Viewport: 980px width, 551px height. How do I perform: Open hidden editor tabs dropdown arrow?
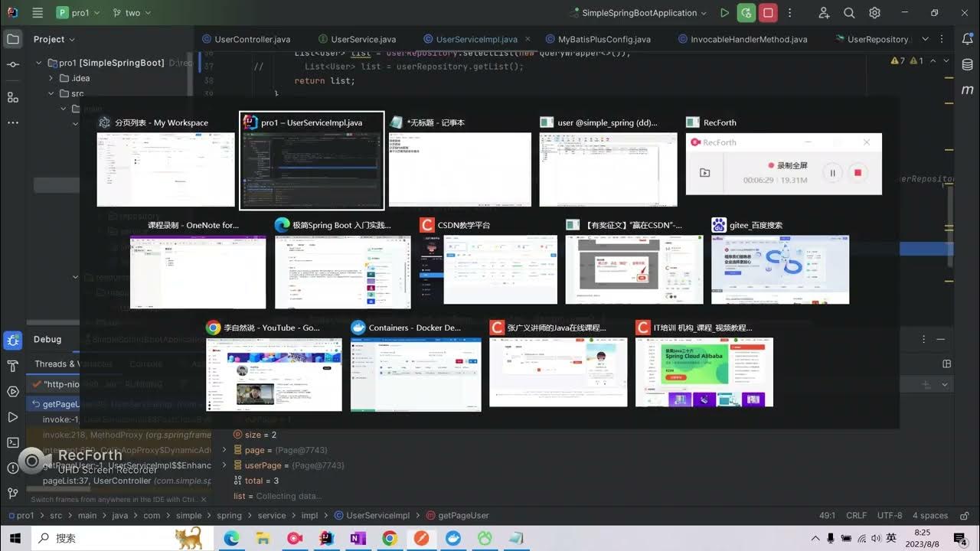click(925, 39)
